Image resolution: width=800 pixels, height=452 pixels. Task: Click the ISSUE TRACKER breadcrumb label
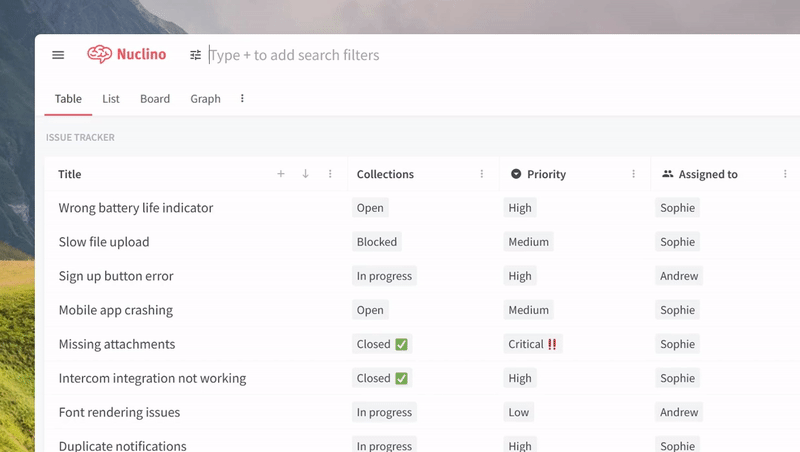coord(80,137)
